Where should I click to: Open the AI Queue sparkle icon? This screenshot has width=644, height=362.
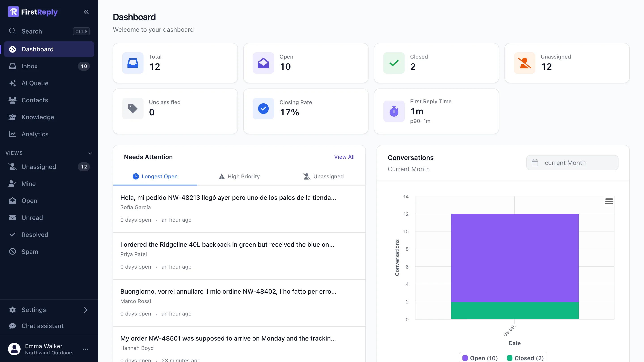[13, 83]
